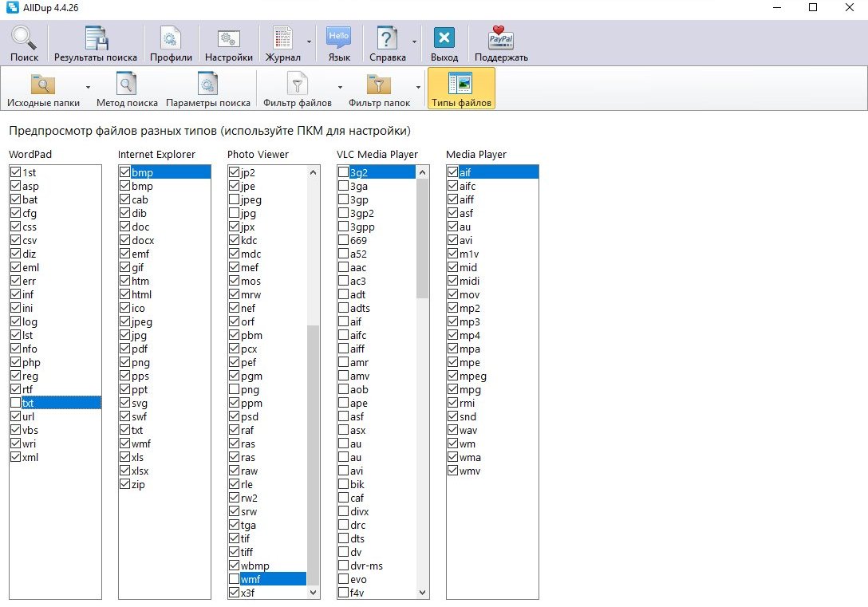Viewport: 868px width, 607px height.
Task: Open the Метод поиска section
Action: click(x=127, y=89)
